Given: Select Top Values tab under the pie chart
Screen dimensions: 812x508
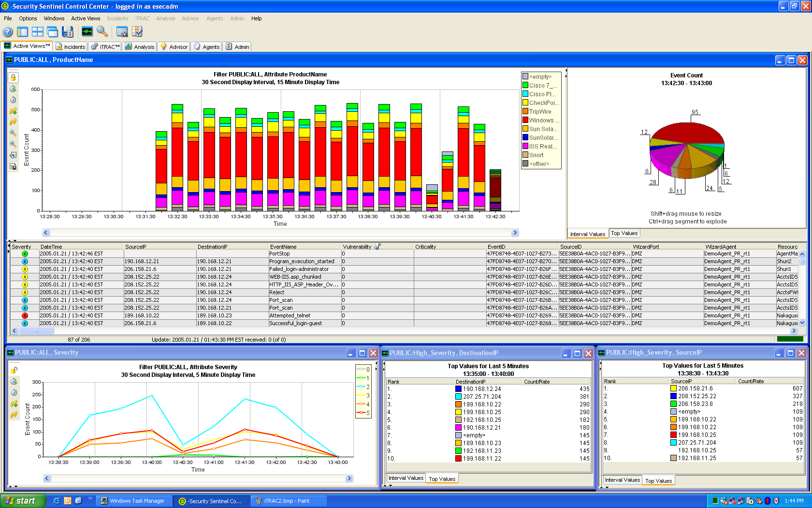Looking at the screenshot, I should tap(624, 233).
